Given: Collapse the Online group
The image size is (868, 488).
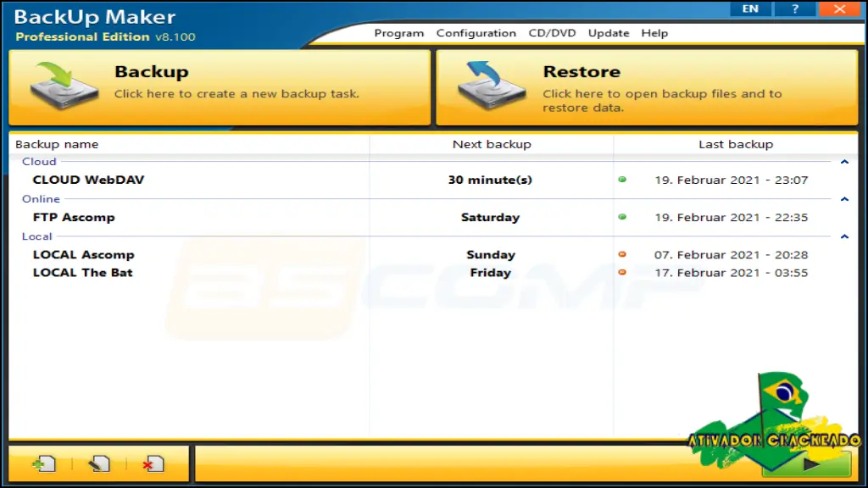Looking at the screenshot, I should (844, 198).
